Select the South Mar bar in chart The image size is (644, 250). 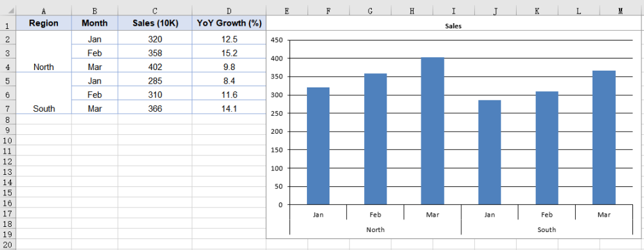(x=603, y=138)
